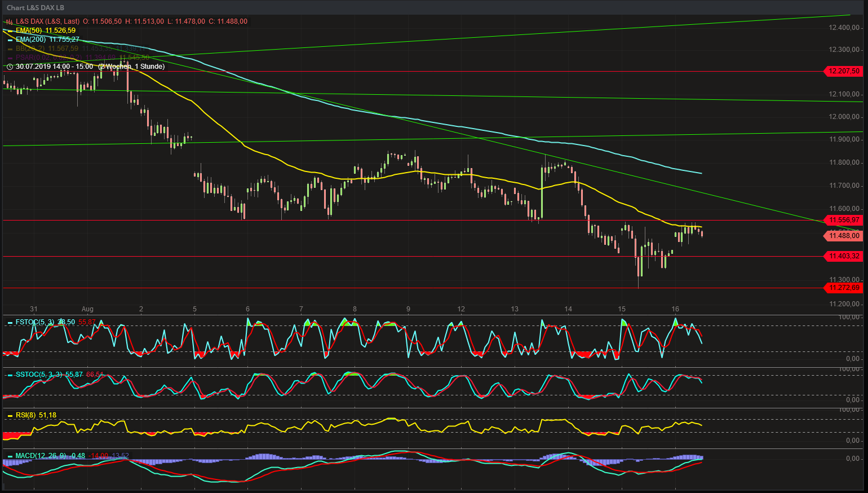The height and width of the screenshot is (493, 868).
Task: Click the Chart L&S DAX LB panel title
Action: (x=36, y=8)
